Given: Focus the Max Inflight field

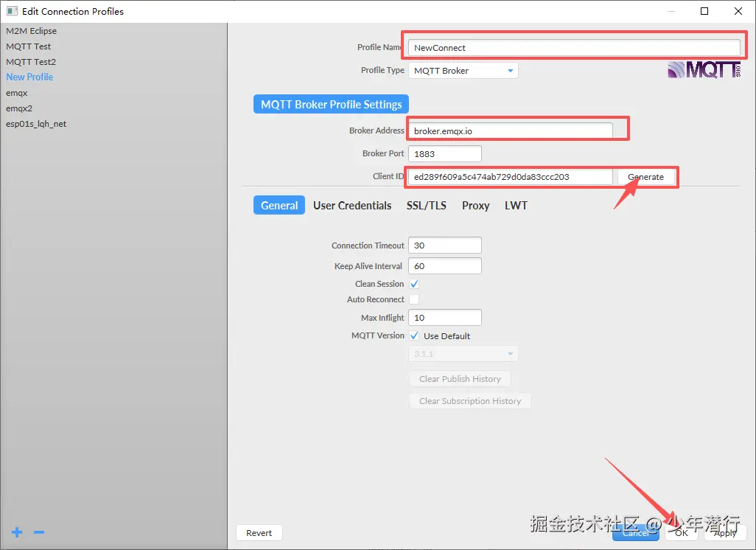Looking at the screenshot, I should point(444,318).
